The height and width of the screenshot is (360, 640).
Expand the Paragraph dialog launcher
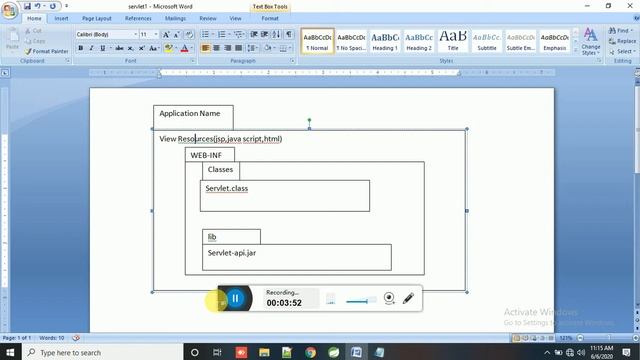292,61
